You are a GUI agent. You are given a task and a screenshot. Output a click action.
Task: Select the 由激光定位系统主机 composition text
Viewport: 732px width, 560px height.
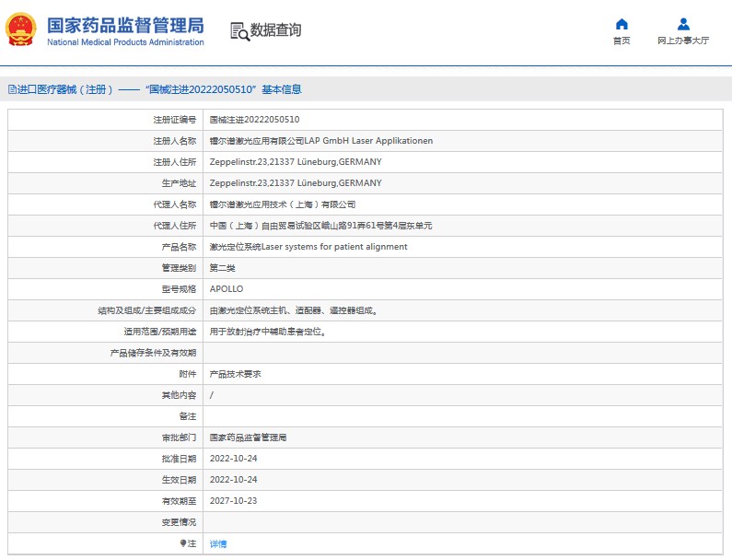tap(294, 310)
